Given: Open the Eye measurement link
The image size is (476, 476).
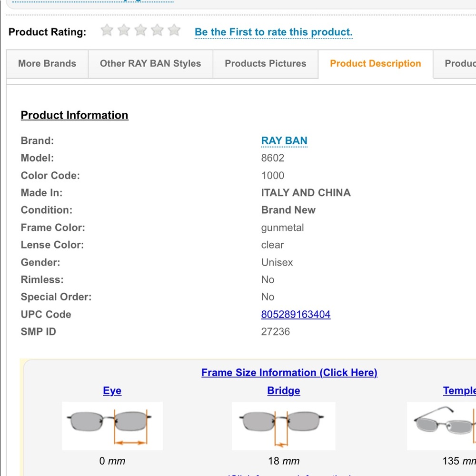Looking at the screenshot, I should coord(112,391).
